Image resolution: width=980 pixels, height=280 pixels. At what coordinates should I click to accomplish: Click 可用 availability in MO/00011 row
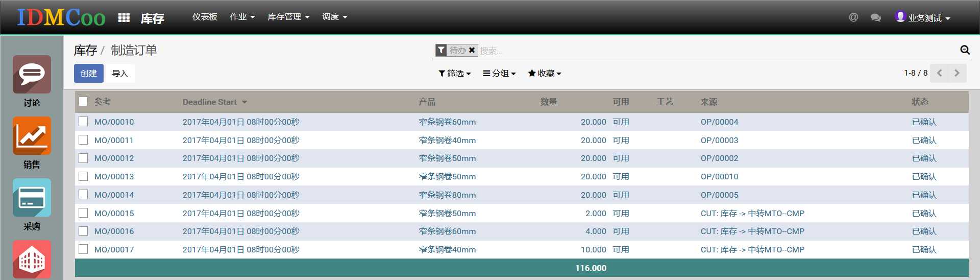coord(621,141)
